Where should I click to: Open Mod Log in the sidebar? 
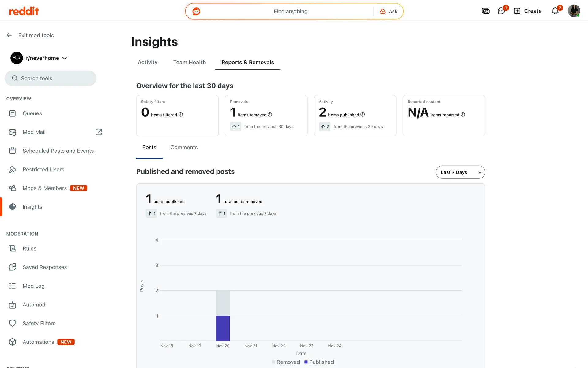pyautogui.click(x=33, y=286)
